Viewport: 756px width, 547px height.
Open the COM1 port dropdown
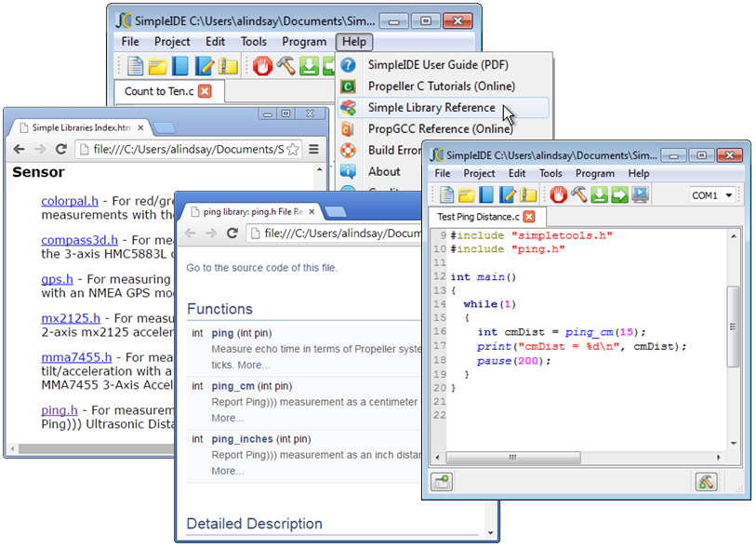point(711,195)
